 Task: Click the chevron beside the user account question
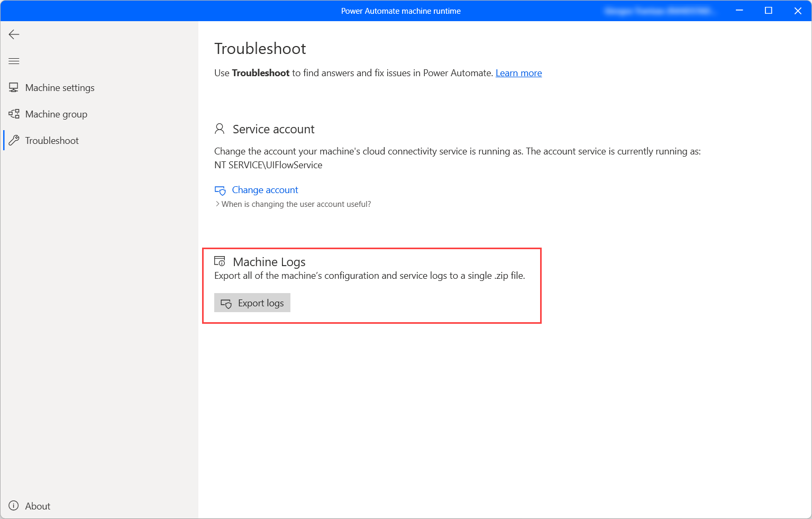217,204
